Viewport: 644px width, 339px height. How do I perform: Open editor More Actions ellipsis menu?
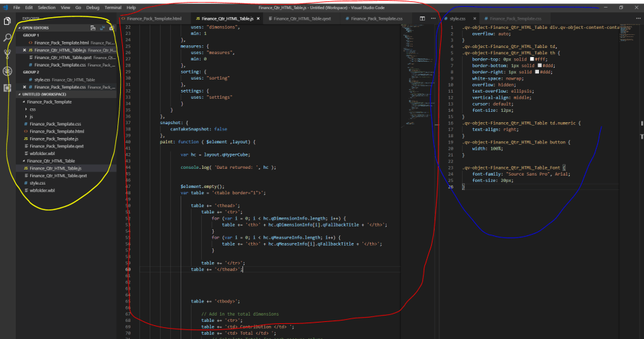coord(433,19)
